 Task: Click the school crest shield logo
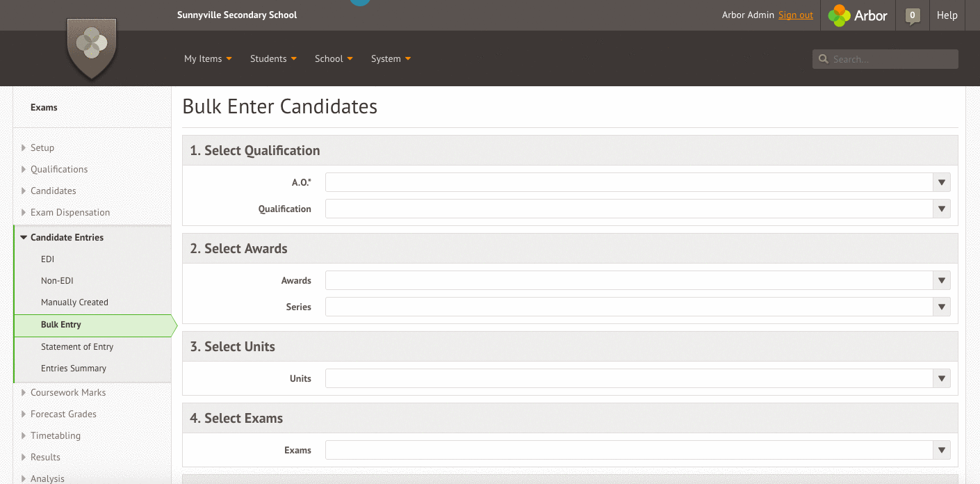[x=91, y=47]
